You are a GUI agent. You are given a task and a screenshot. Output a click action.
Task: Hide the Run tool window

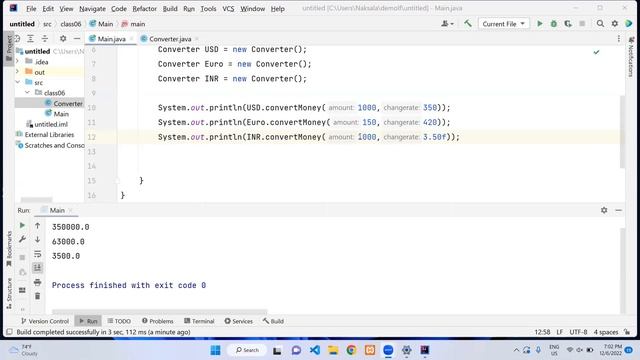618,210
